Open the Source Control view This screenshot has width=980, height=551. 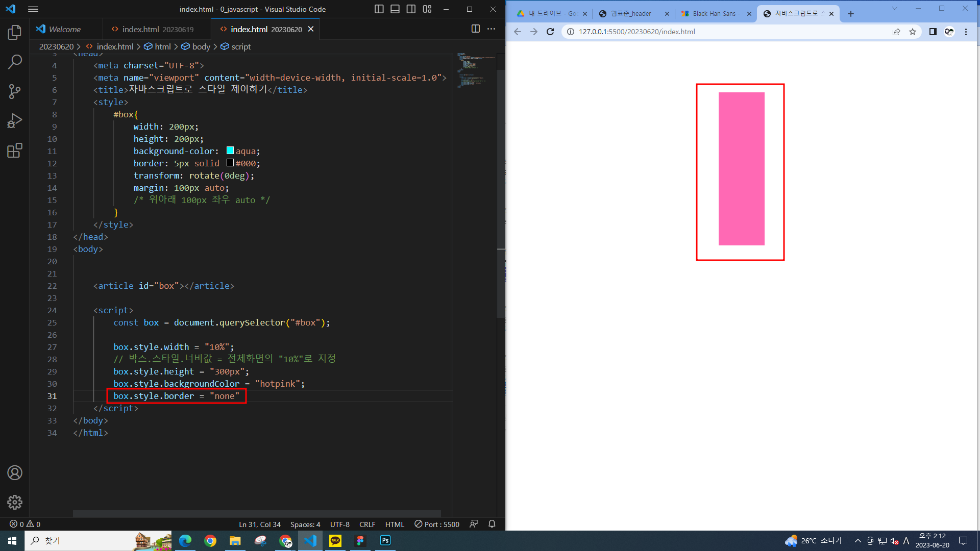click(x=15, y=92)
